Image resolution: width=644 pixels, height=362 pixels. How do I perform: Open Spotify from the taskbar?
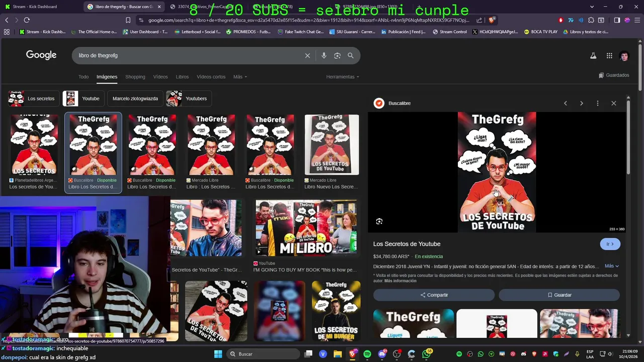[367, 354]
